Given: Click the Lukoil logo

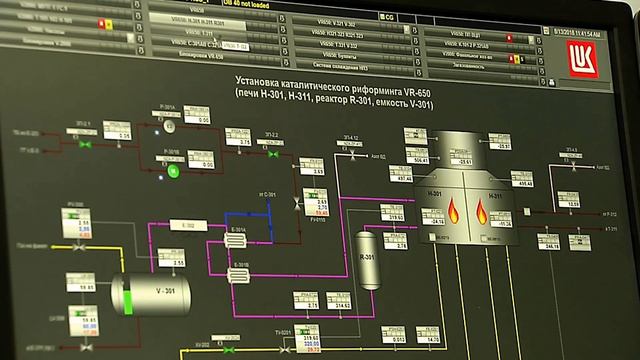Looking at the screenshot, I should tap(582, 59).
